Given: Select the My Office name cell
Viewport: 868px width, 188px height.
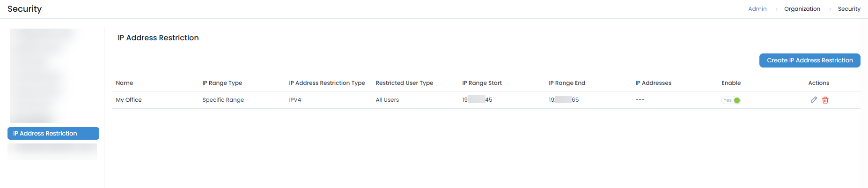Looking at the screenshot, I should click(129, 100).
